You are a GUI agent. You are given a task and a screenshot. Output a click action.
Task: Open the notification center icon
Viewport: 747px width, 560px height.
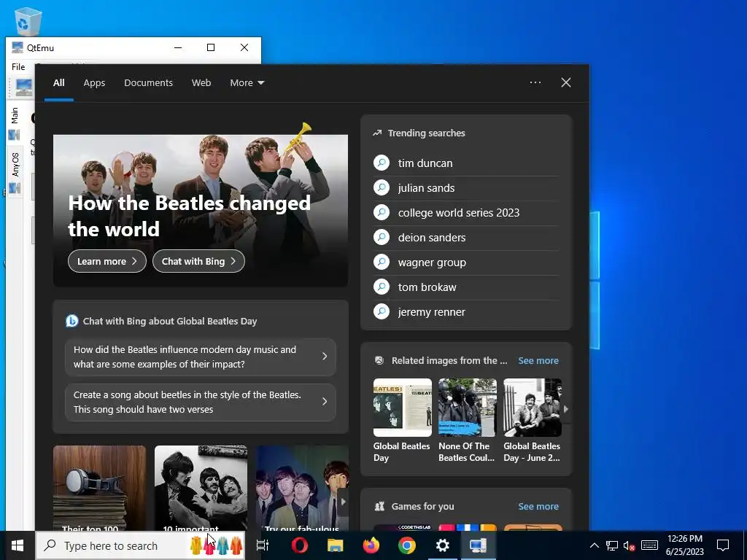tap(723, 545)
